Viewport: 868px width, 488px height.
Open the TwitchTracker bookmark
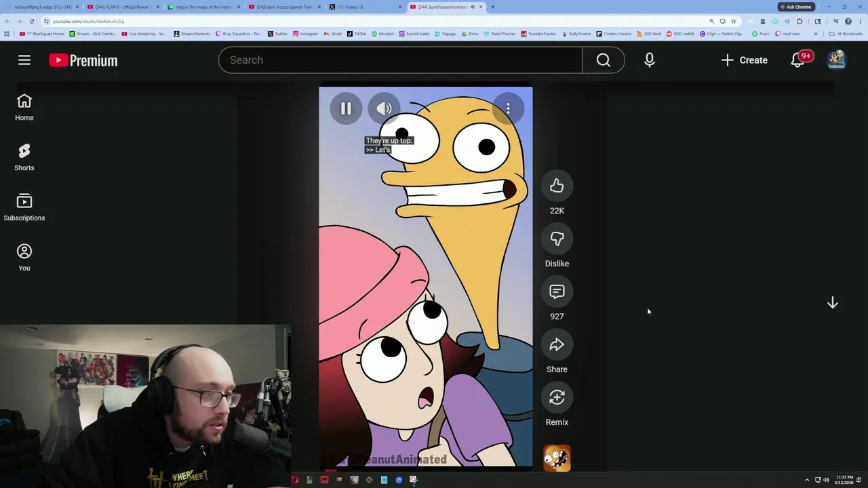(x=500, y=34)
